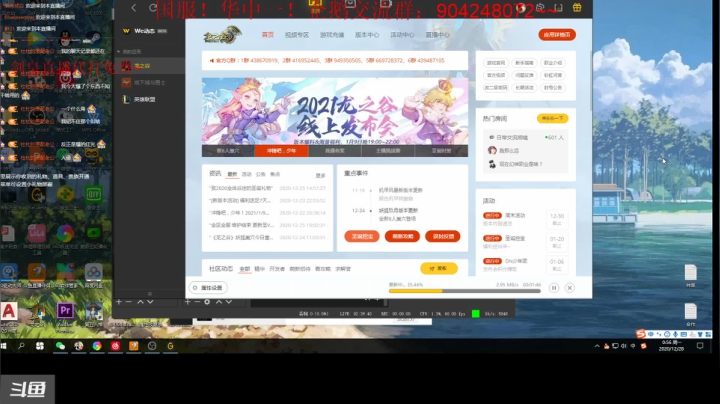Viewport: 720px width, 404px height.
Task: Open WeChat from the taskbar
Action: click(60, 346)
